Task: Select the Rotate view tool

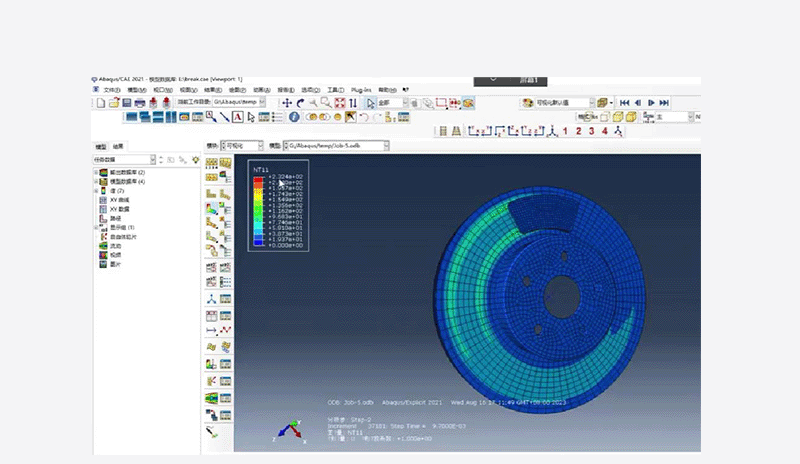Action: point(300,103)
